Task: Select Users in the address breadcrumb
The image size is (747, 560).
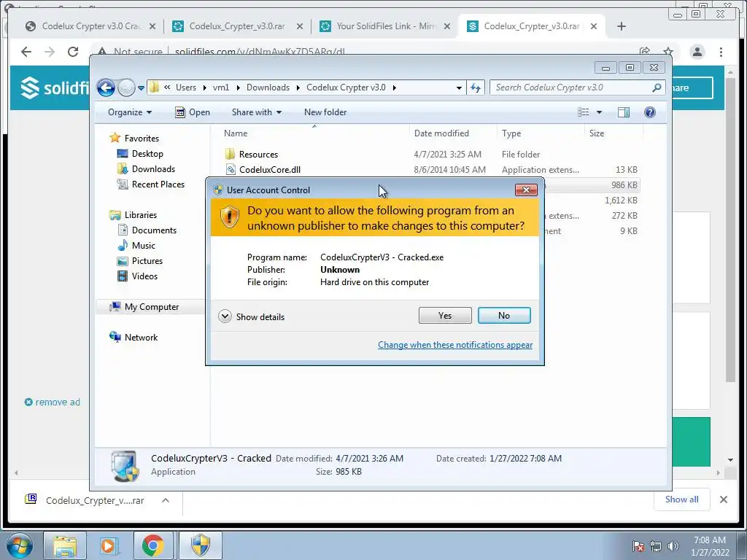Action: pyautogui.click(x=186, y=87)
